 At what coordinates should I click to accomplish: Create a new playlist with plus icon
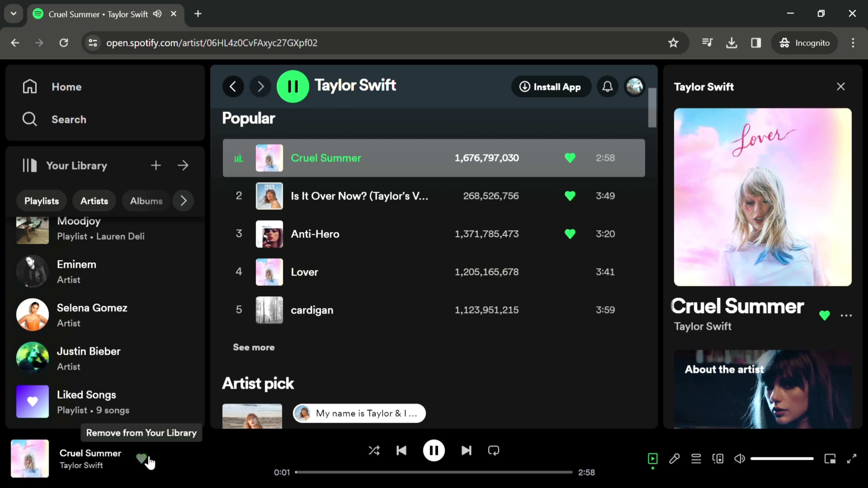[x=156, y=165]
